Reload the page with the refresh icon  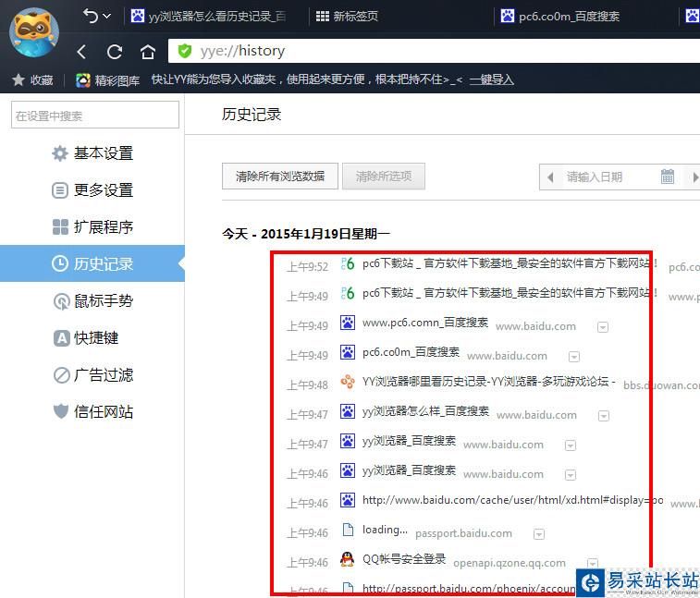click(x=115, y=52)
